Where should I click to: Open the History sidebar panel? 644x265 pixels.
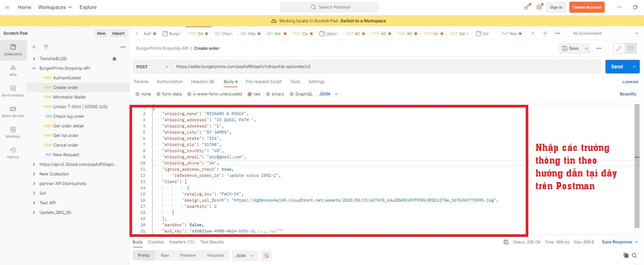click(13, 153)
